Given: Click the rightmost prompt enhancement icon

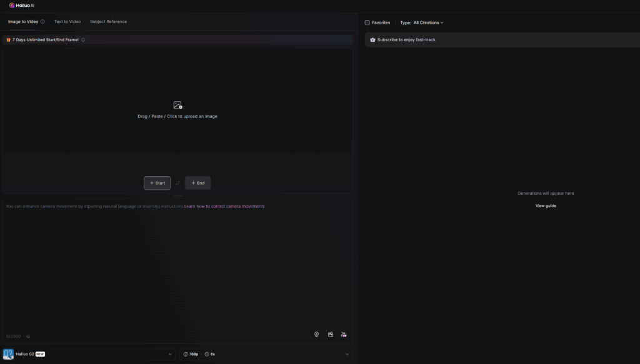Looking at the screenshot, I should (344, 335).
